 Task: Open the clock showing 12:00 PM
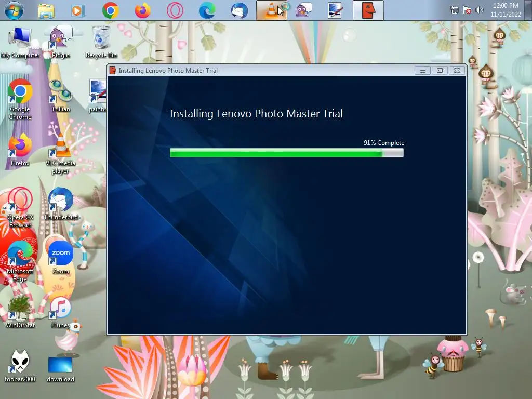[x=506, y=10]
